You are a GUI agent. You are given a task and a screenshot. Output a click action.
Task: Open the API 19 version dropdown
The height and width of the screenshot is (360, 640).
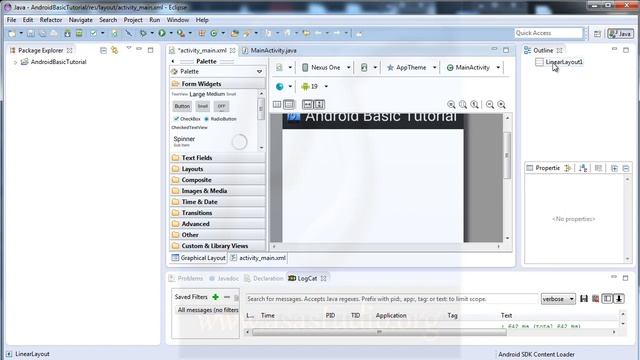coord(326,87)
